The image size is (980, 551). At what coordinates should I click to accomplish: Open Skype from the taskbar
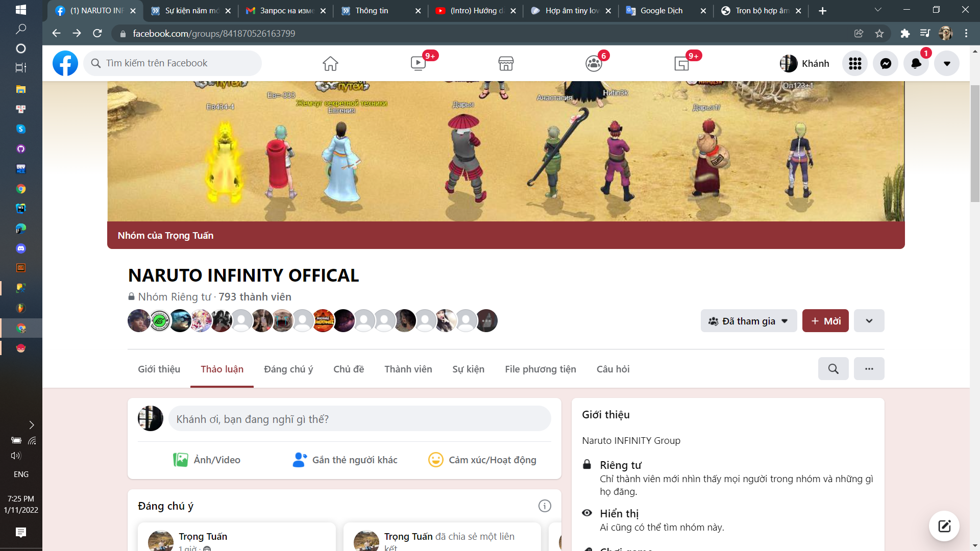(21, 129)
